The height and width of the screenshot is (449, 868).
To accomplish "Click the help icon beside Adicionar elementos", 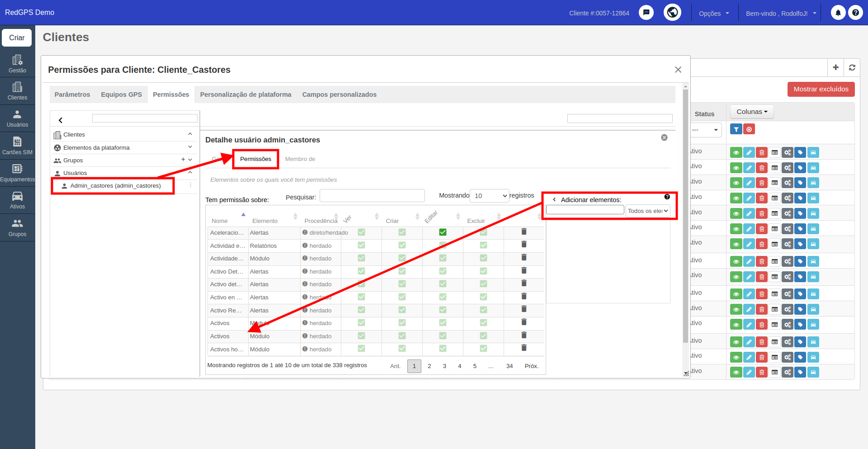I will coord(667,197).
